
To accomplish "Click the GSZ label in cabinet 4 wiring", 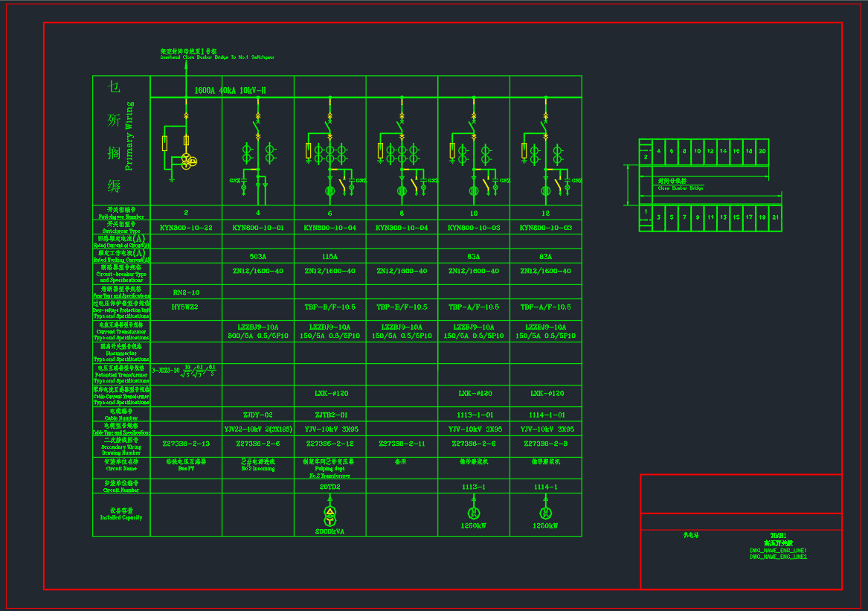I will pos(234,181).
